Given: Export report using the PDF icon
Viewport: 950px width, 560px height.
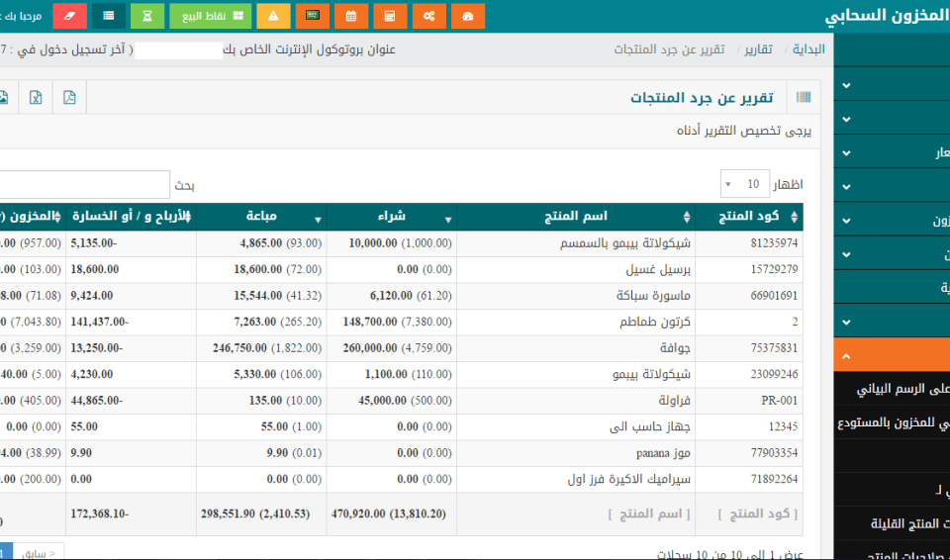Looking at the screenshot, I should (69, 97).
